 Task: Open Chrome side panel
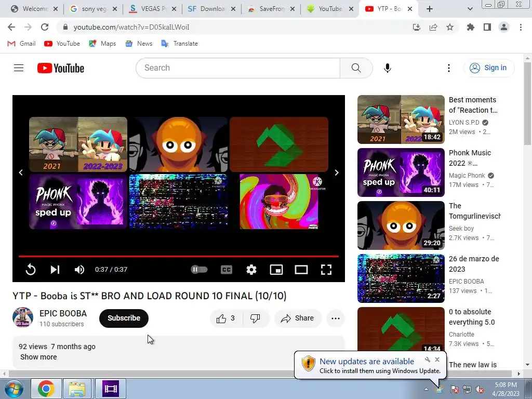coord(487,27)
